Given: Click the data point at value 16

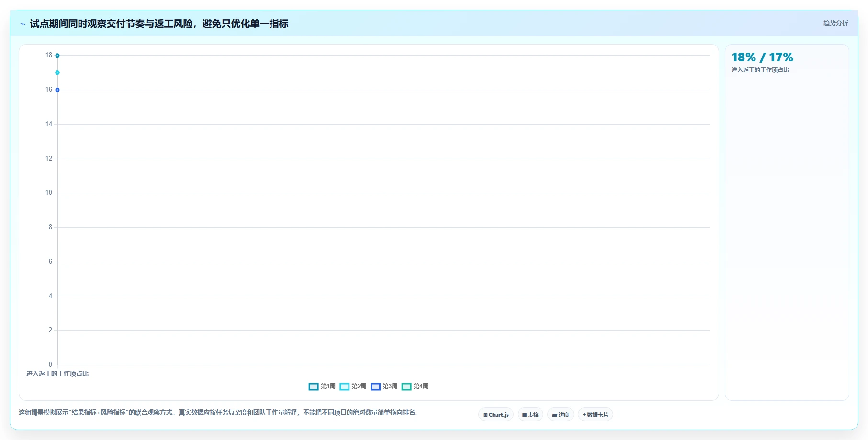Looking at the screenshot, I should point(57,90).
